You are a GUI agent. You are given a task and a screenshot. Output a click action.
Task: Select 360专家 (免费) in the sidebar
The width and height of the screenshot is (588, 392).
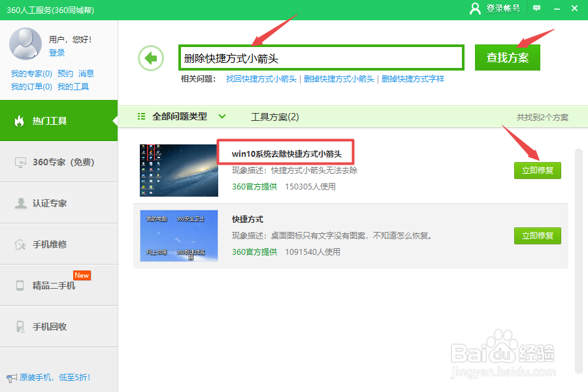[59, 162]
